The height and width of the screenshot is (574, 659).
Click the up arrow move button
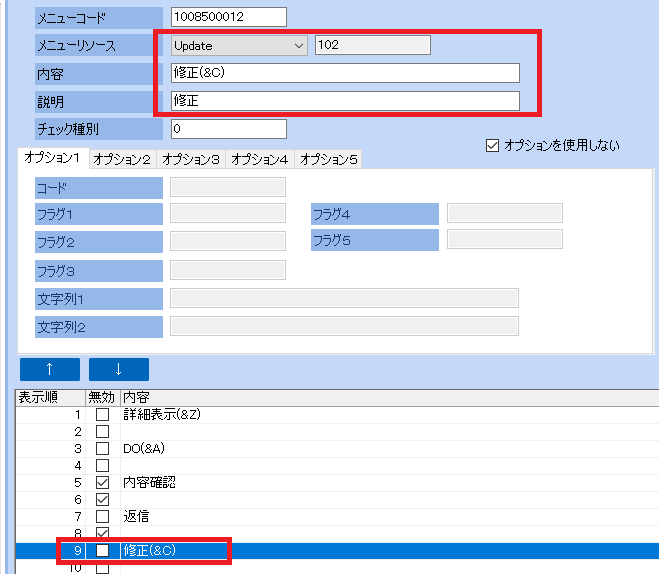50,369
